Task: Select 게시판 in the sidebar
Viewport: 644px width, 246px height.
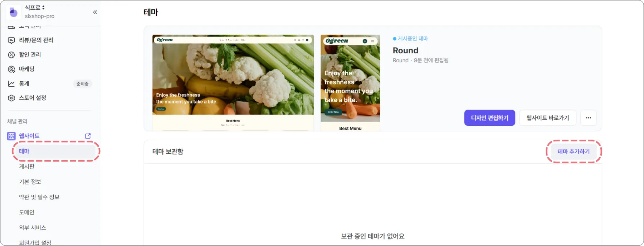Action: [27, 167]
